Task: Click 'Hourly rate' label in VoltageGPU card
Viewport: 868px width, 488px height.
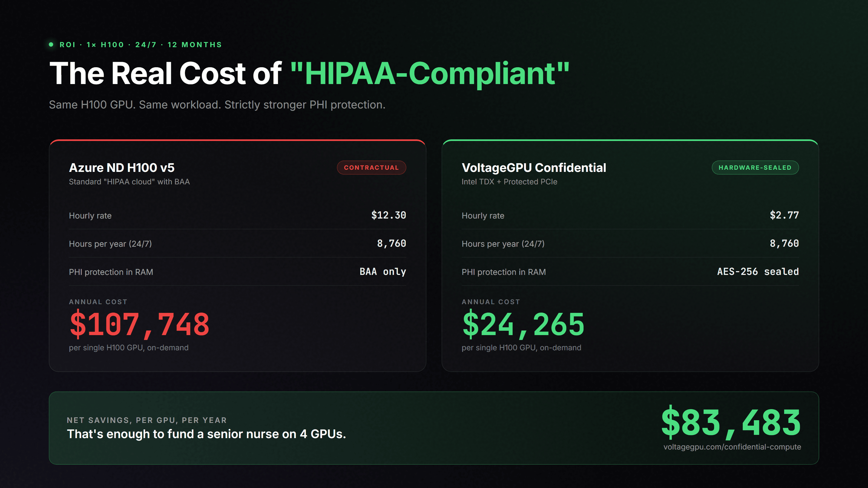Action: click(x=483, y=216)
